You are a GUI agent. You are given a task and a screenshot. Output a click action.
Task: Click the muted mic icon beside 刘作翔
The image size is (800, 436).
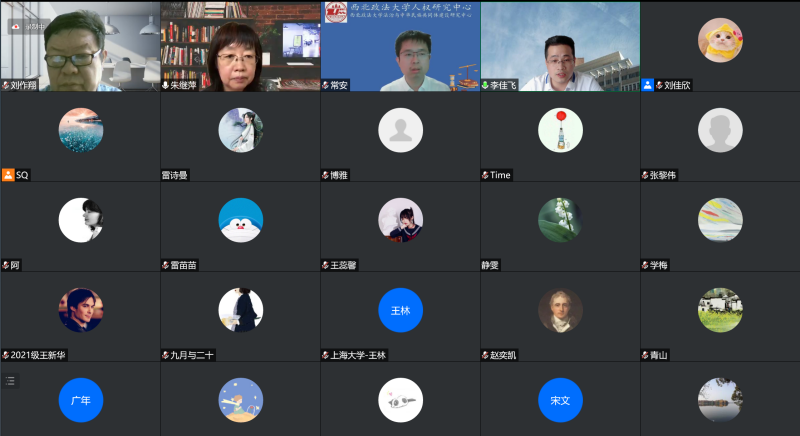tap(6, 86)
